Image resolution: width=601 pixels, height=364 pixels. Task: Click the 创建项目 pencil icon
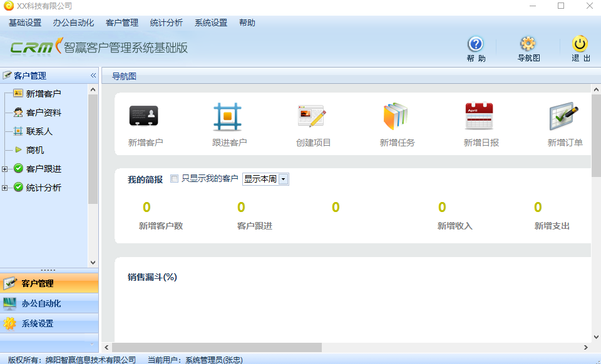click(x=312, y=116)
